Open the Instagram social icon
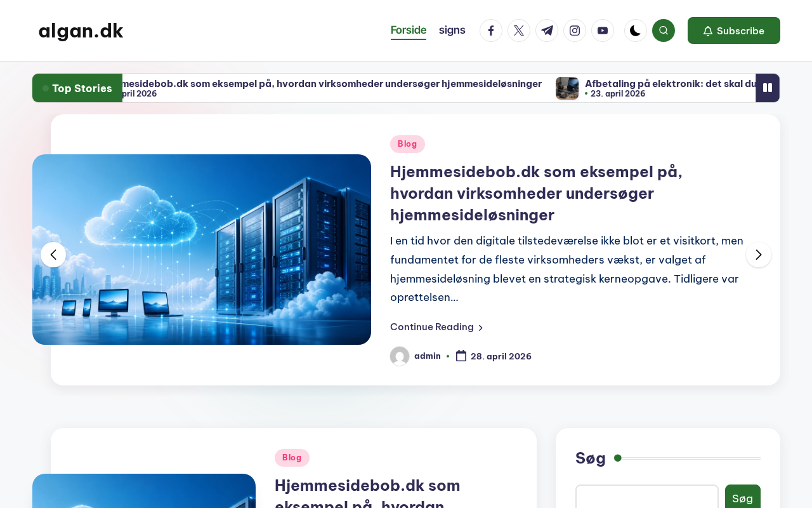The height and width of the screenshot is (508, 812). [575, 30]
